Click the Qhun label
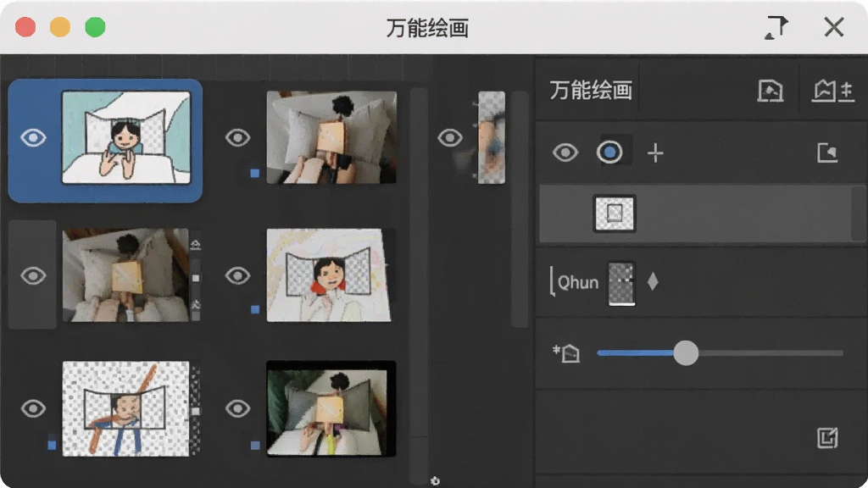Screen dimensions: 868x488 pos(578,283)
